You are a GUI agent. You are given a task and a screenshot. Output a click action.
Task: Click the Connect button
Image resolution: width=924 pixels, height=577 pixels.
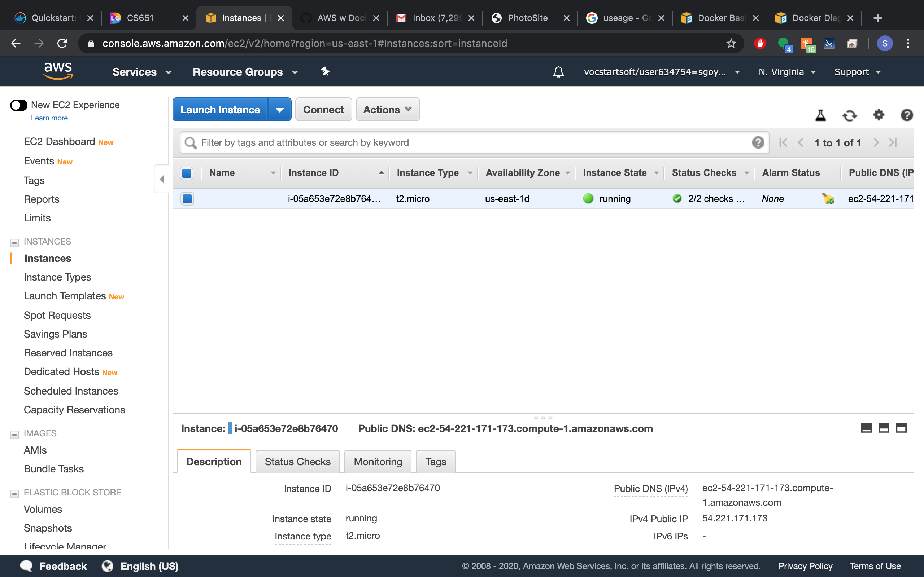click(x=323, y=110)
